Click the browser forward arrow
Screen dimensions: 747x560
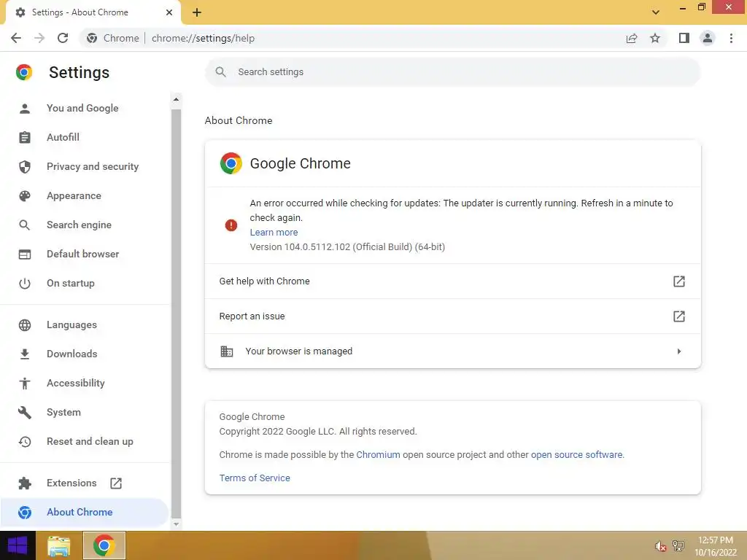point(39,38)
